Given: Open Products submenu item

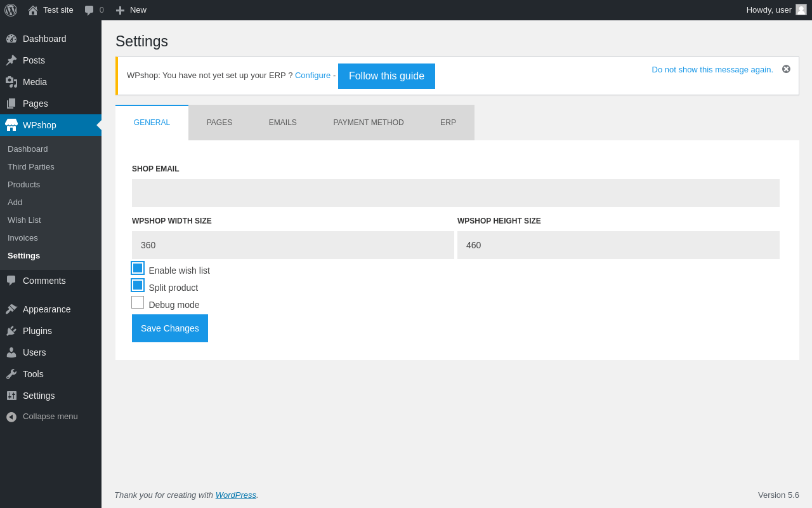Looking at the screenshot, I should pos(24,185).
